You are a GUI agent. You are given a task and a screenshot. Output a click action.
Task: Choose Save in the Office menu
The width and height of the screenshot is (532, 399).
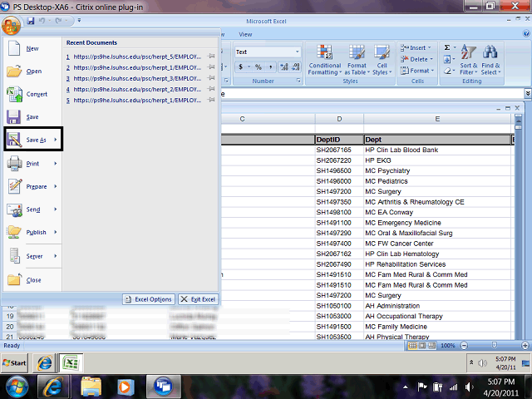32,117
